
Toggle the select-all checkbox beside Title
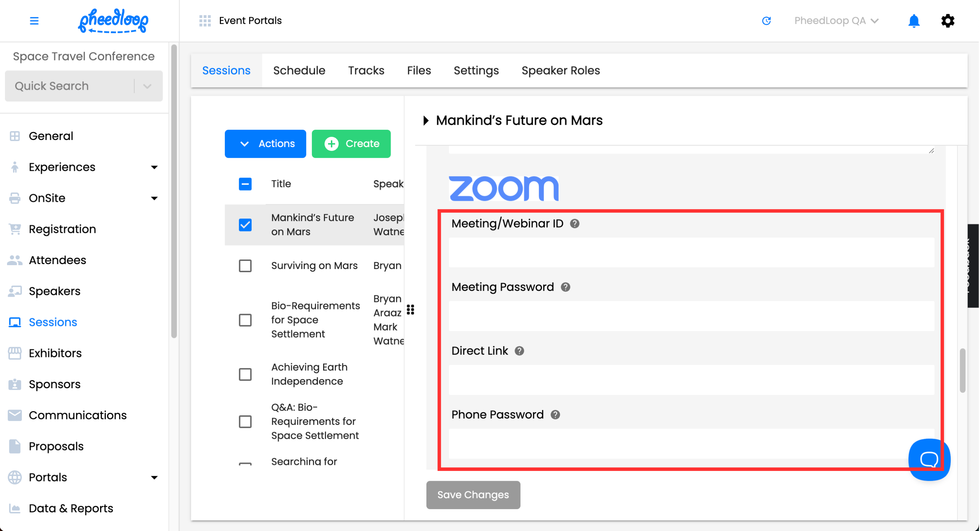pos(245,184)
